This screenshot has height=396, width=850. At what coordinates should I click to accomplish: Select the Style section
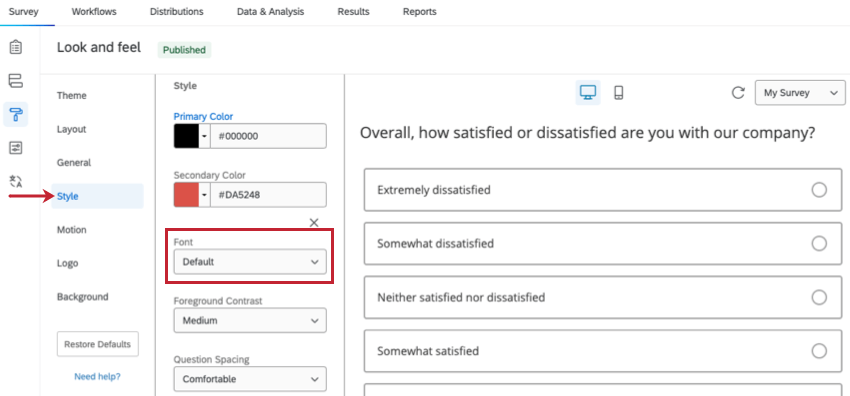click(98, 196)
